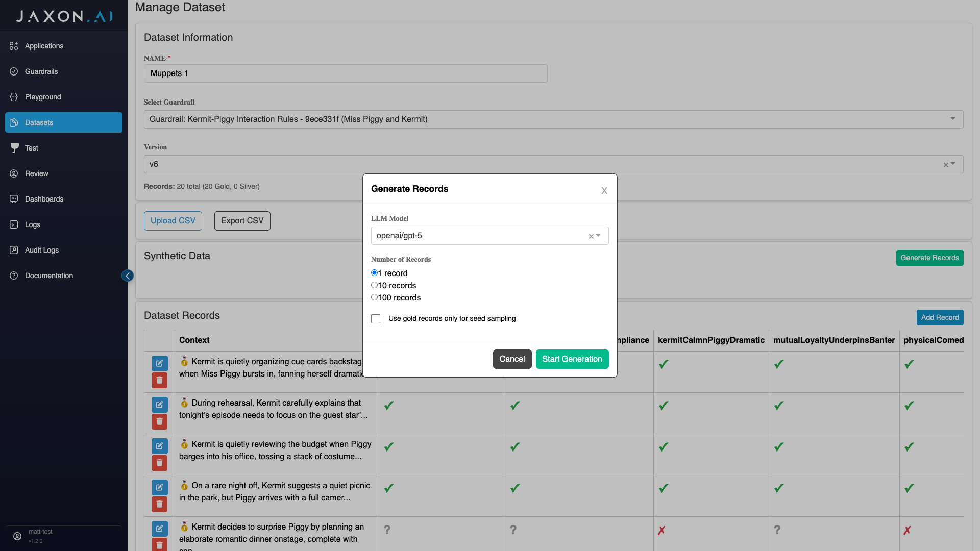The height and width of the screenshot is (551, 980).
Task: Collapse the navigation sidebar
Action: (x=128, y=275)
